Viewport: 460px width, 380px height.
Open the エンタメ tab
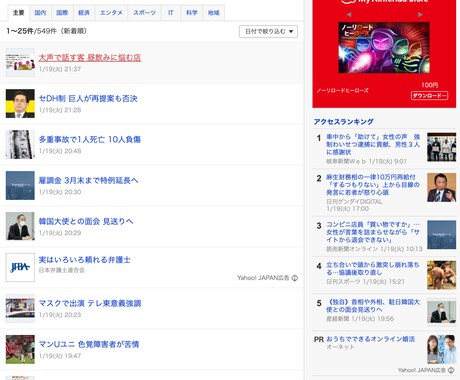[x=111, y=13]
